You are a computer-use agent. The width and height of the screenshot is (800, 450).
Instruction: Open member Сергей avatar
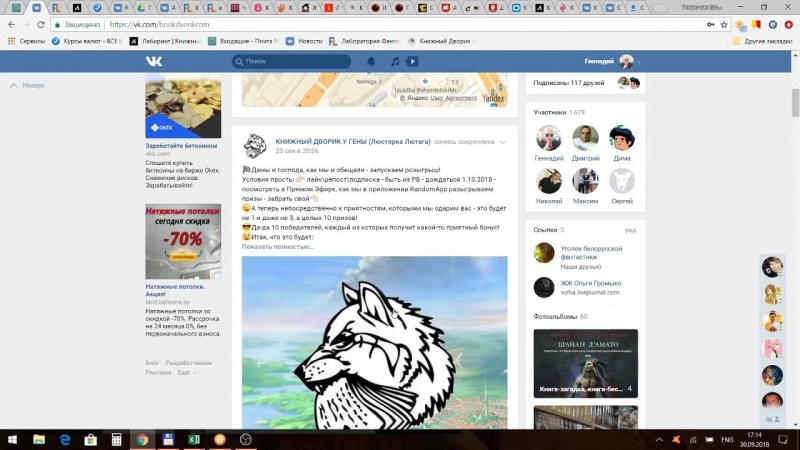click(x=622, y=181)
